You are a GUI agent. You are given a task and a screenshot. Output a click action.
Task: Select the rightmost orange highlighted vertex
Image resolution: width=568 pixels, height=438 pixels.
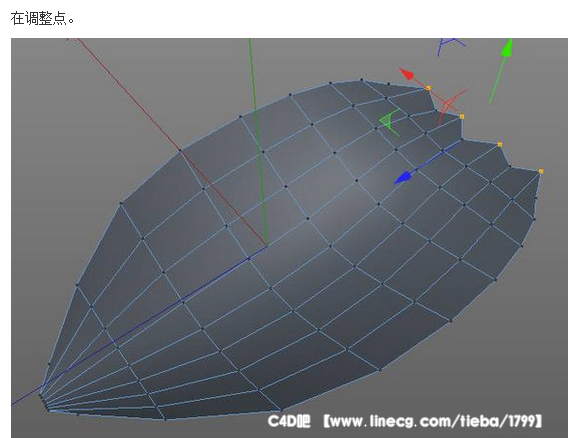[x=541, y=171]
